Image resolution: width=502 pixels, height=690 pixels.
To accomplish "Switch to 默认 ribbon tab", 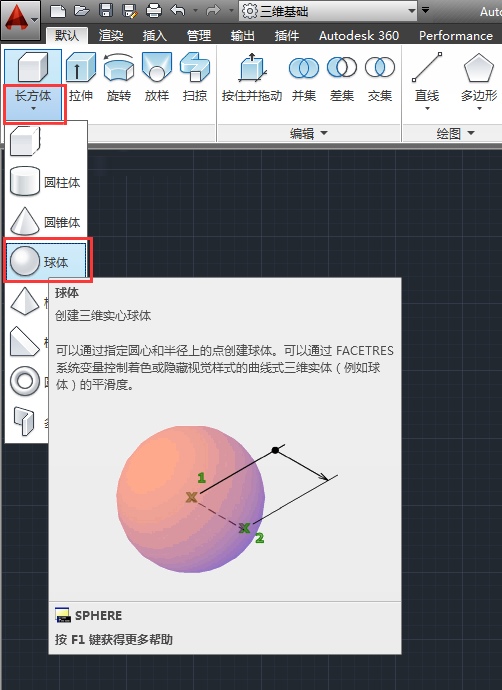I will pyautogui.click(x=67, y=36).
